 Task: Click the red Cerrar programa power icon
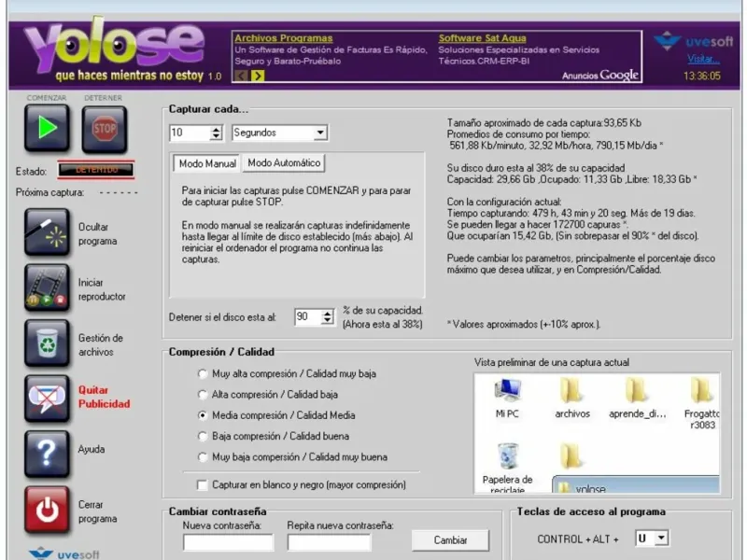(47, 510)
